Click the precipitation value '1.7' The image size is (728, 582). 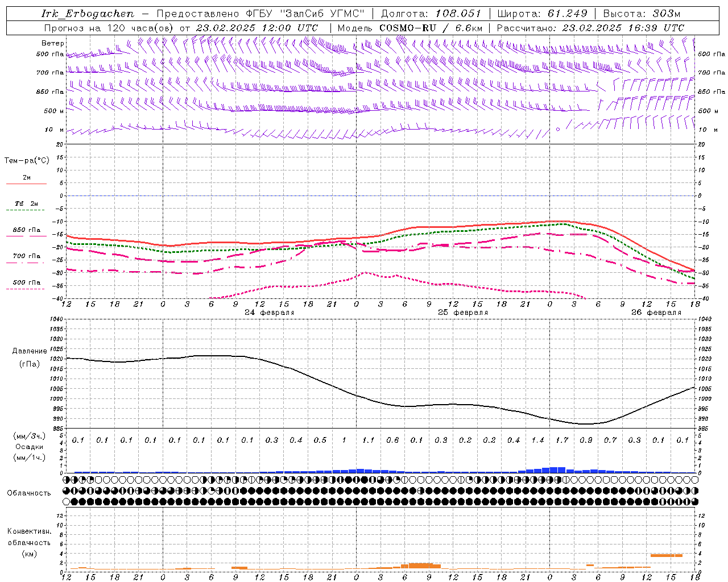(562, 440)
